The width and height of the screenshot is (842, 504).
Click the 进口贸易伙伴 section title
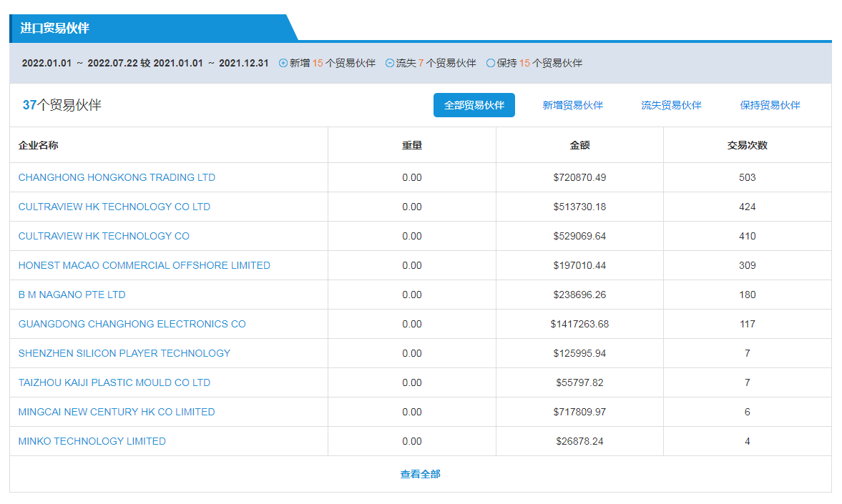[x=55, y=28]
